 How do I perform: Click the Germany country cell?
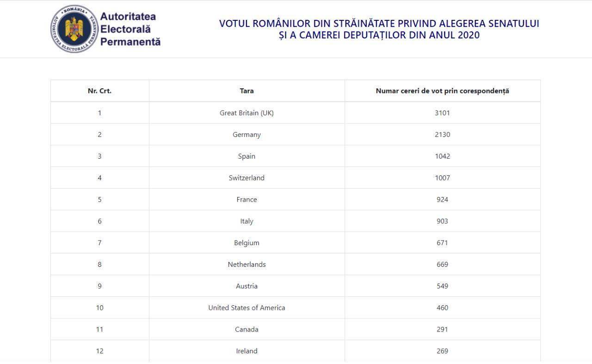(247, 135)
